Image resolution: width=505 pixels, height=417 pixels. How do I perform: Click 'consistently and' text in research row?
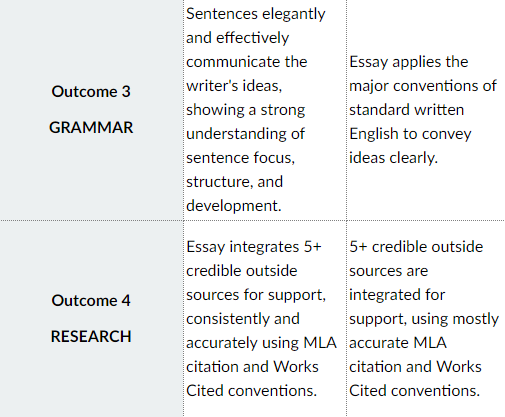(x=243, y=319)
